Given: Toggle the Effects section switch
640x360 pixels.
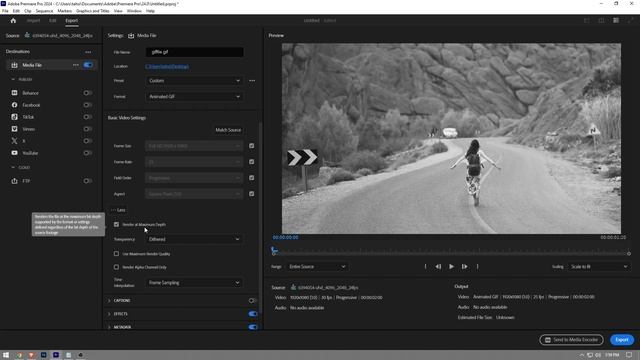Looking at the screenshot, I should (253, 314).
